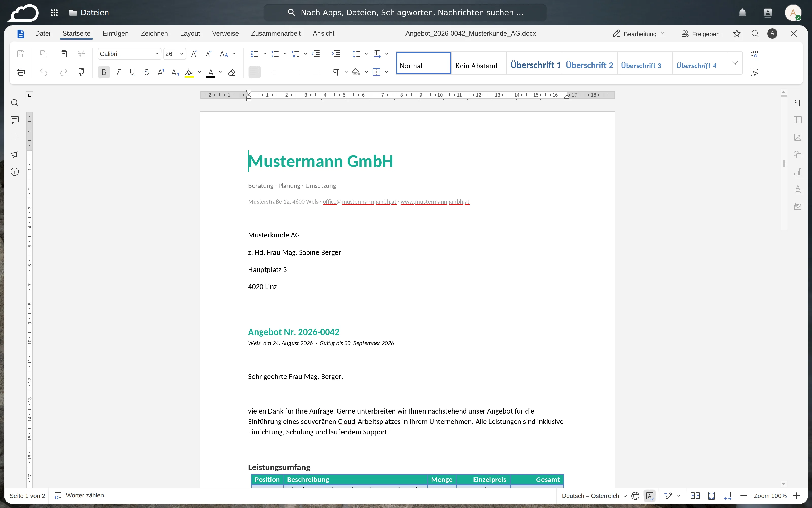Viewport: 812px width, 508px height.
Task: Click the decrease indent icon
Action: [316, 54]
